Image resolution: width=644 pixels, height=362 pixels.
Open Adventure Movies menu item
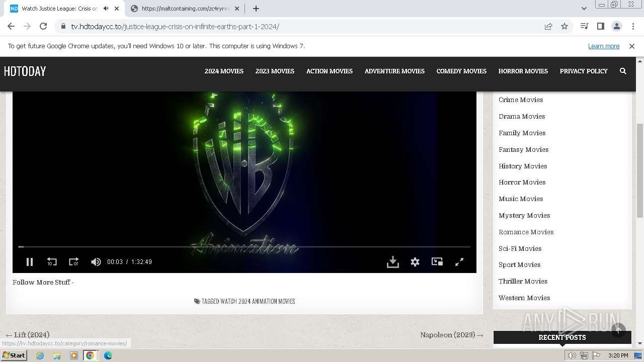click(x=394, y=71)
